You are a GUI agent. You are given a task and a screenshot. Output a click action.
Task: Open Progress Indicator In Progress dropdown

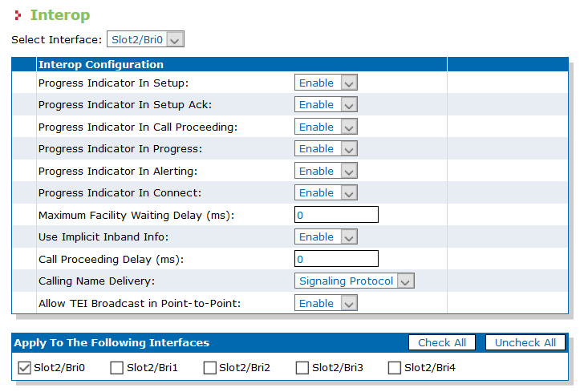[326, 148]
